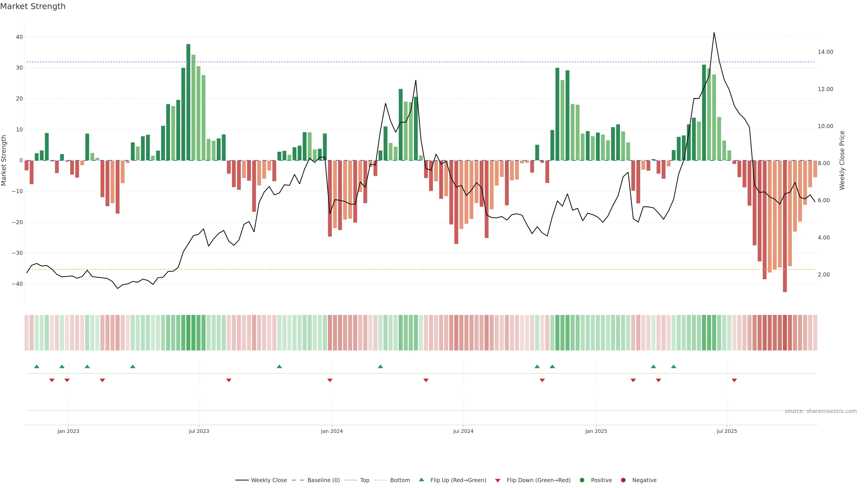Click the rightmost red flip-down triangle marker

[x=734, y=380]
